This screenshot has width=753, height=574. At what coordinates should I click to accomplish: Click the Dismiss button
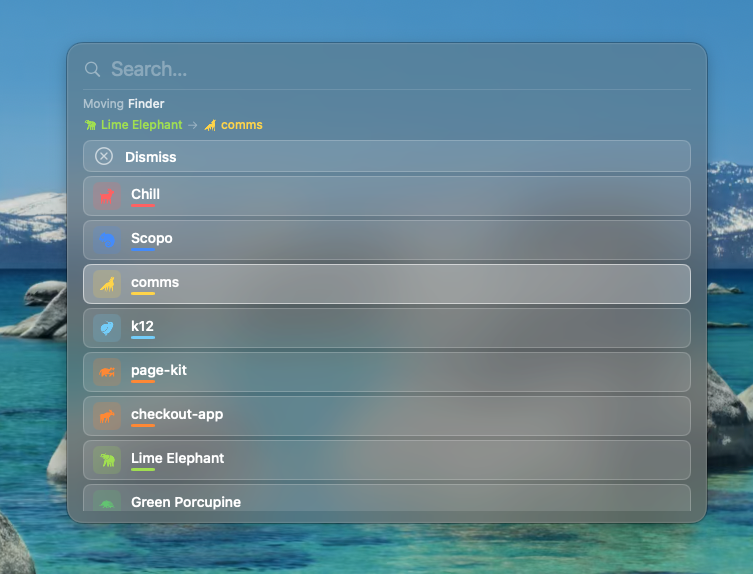click(x=387, y=156)
